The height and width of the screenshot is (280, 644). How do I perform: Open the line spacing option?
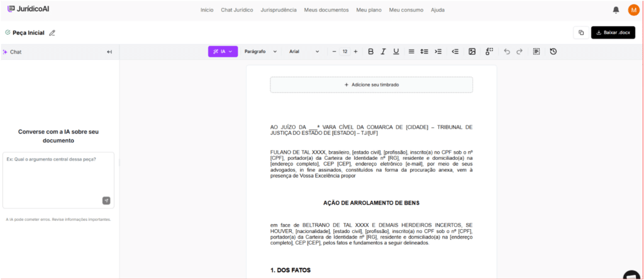(425, 52)
